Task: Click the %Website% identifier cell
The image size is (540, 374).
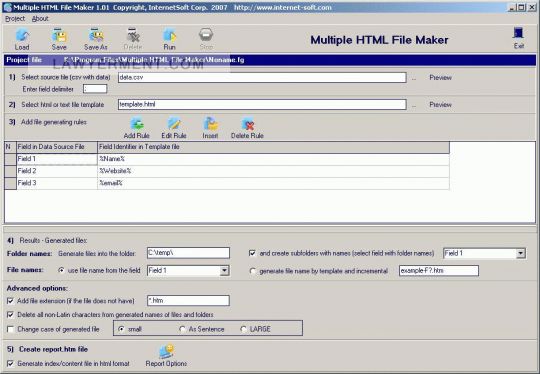Action: coord(273,171)
